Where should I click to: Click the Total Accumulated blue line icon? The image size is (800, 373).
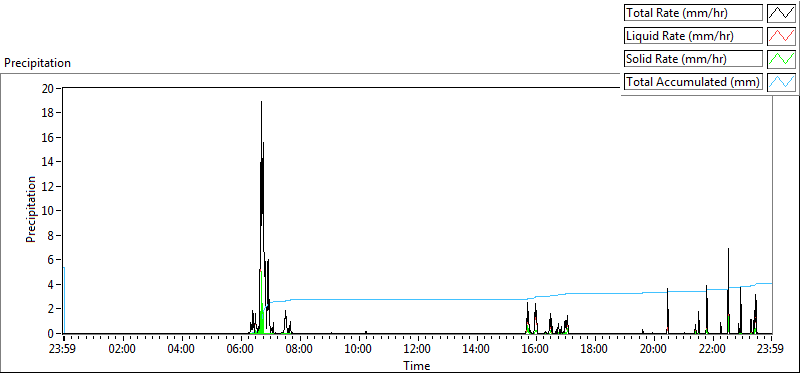(781, 81)
